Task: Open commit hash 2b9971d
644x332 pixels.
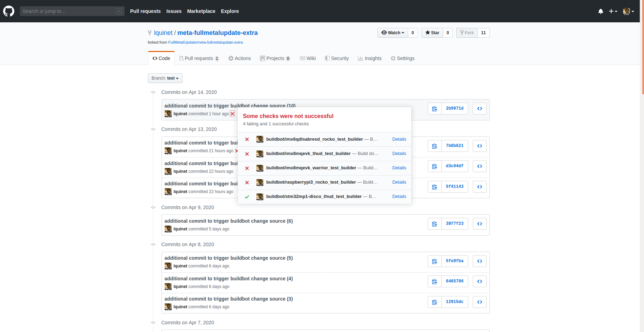Action: (x=455, y=109)
